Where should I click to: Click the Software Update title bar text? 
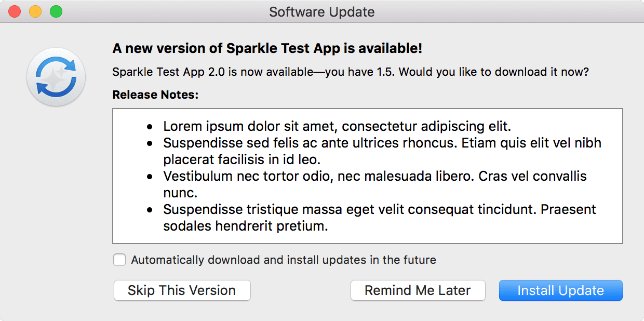coord(321,11)
